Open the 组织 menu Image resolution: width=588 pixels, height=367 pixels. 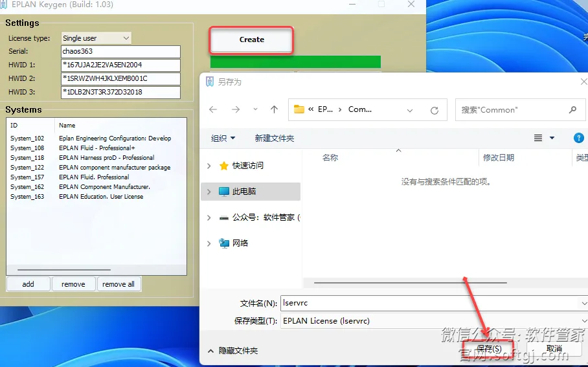coord(223,138)
